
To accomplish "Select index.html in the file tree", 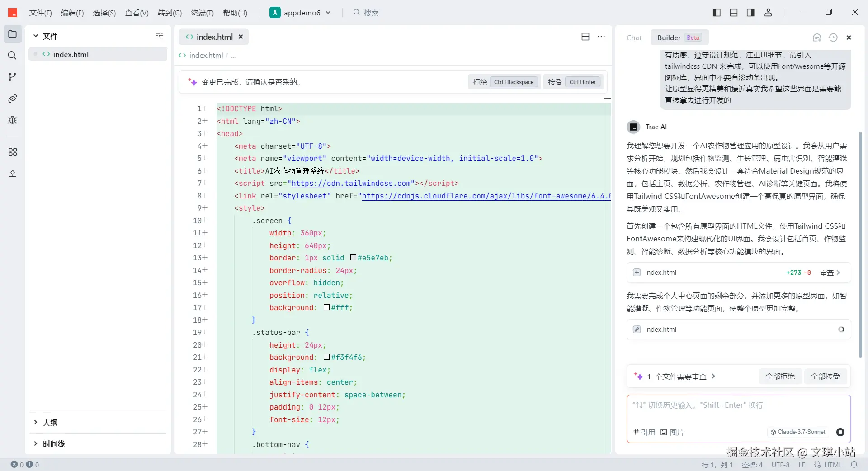I will tap(98, 54).
